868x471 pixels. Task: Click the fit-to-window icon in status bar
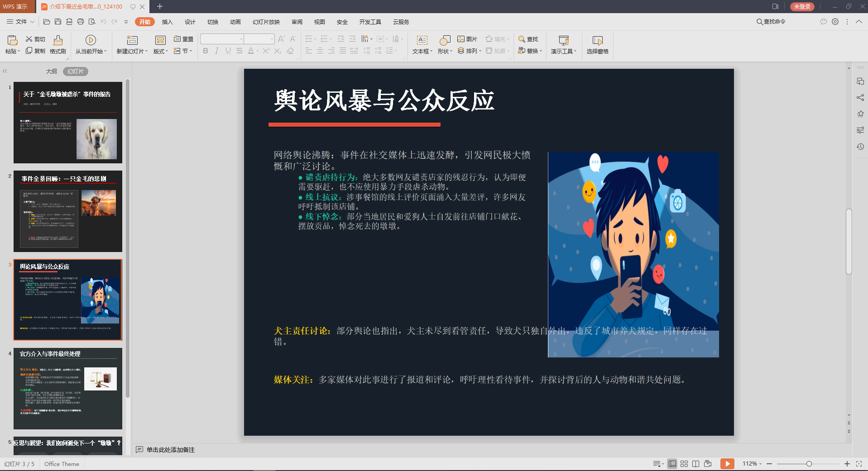[x=859, y=464]
